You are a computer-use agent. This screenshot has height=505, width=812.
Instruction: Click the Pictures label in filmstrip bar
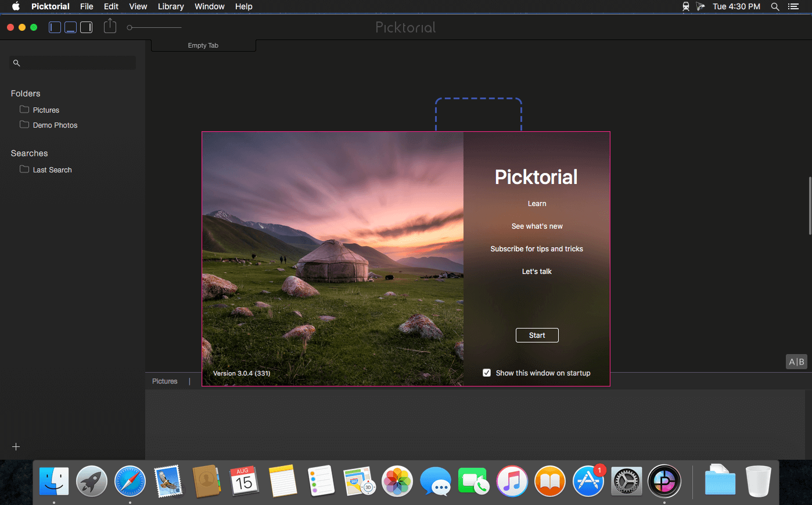(x=165, y=381)
